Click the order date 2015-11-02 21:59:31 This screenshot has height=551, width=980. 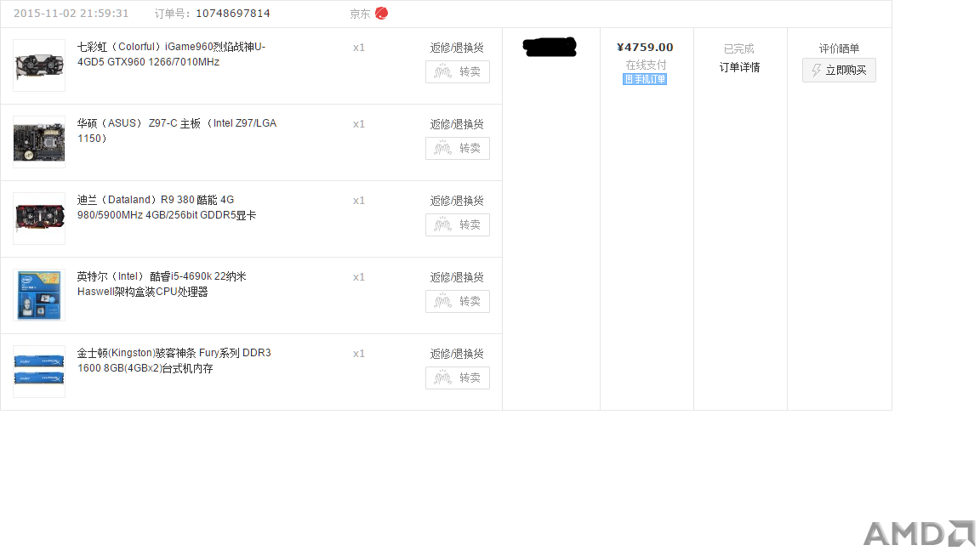point(71,13)
